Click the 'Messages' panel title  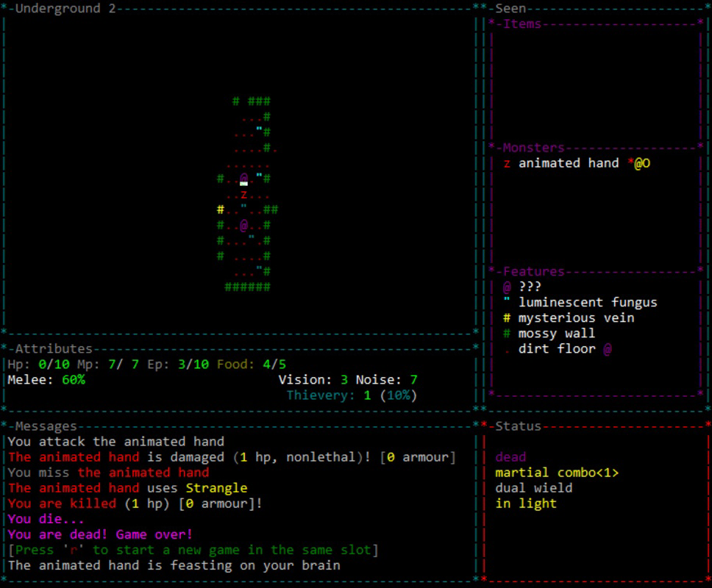point(46,426)
